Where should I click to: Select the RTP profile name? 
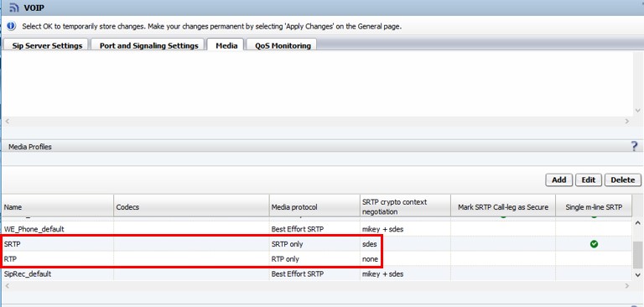click(x=10, y=259)
